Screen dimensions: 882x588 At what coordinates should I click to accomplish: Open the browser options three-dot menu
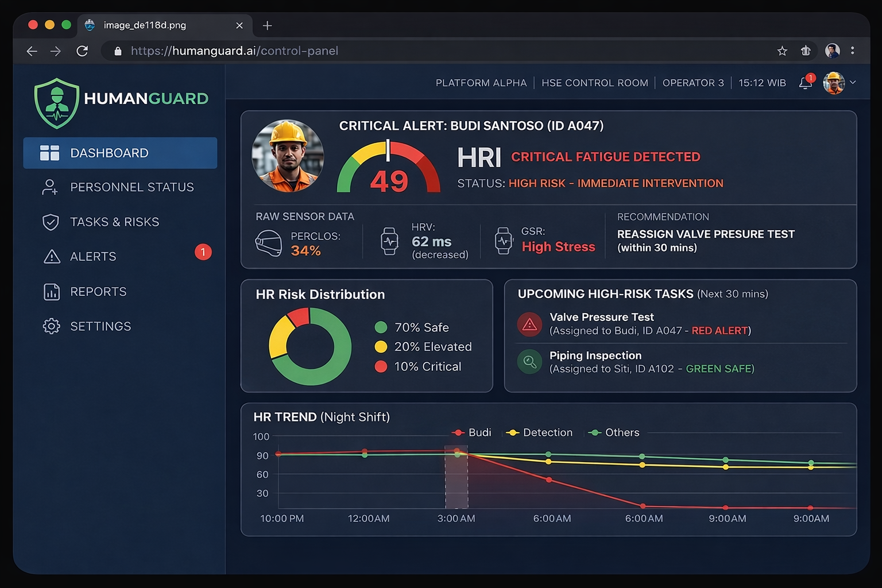pos(853,51)
